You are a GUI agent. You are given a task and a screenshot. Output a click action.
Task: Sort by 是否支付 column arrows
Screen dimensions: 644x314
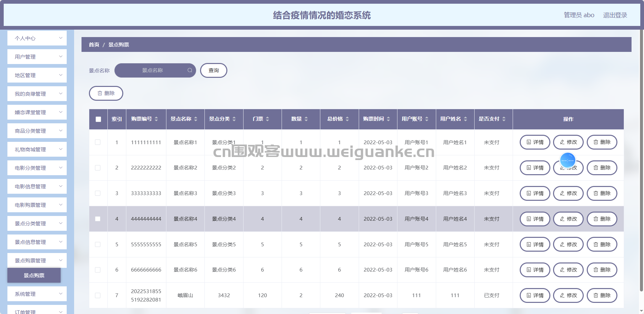(504, 119)
